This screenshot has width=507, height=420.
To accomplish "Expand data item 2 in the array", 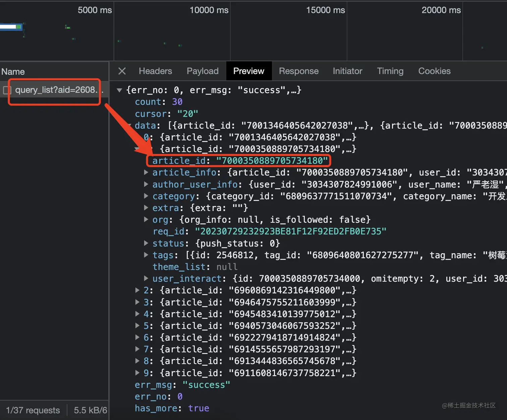I will pyautogui.click(x=137, y=290).
